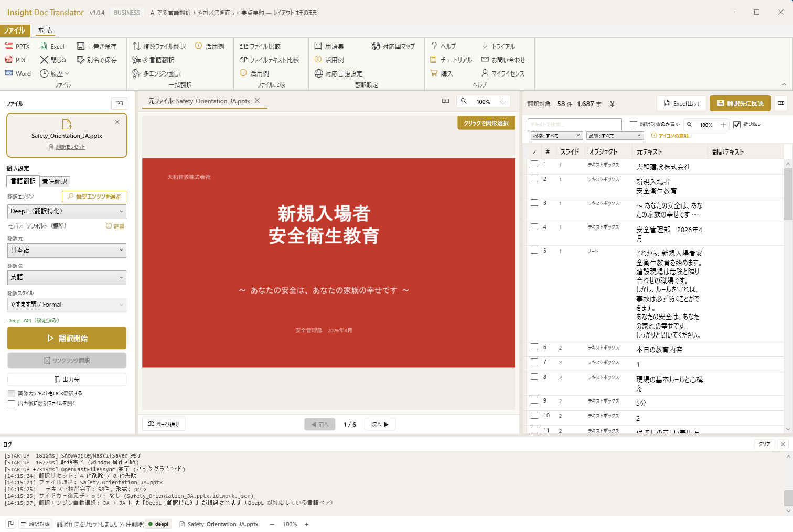Start トライアル download
The image size is (793, 532).
[498, 46]
